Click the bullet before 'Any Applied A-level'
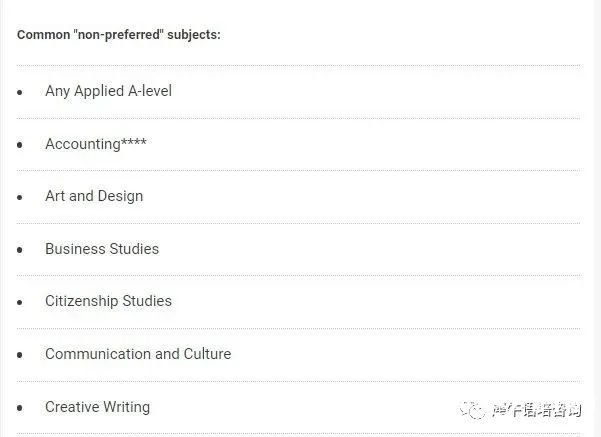The image size is (601, 437). [x=20, y=92]
